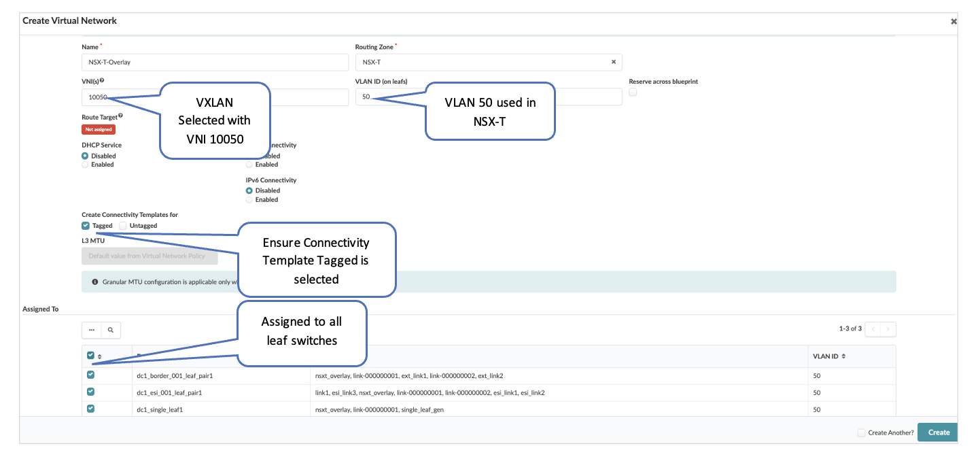The height and width of the screenshot is (457, 980).
Task: Click links cell ending with single_leaf_gen
Action: 559,409
